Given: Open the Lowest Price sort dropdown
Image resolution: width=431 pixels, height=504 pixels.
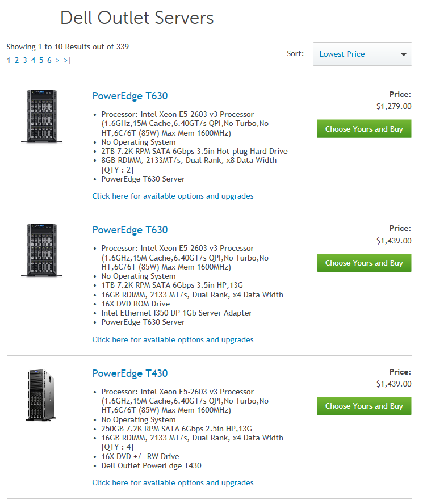Looking at the screenshot, I should pyautogui.click(x=362, y=54).
